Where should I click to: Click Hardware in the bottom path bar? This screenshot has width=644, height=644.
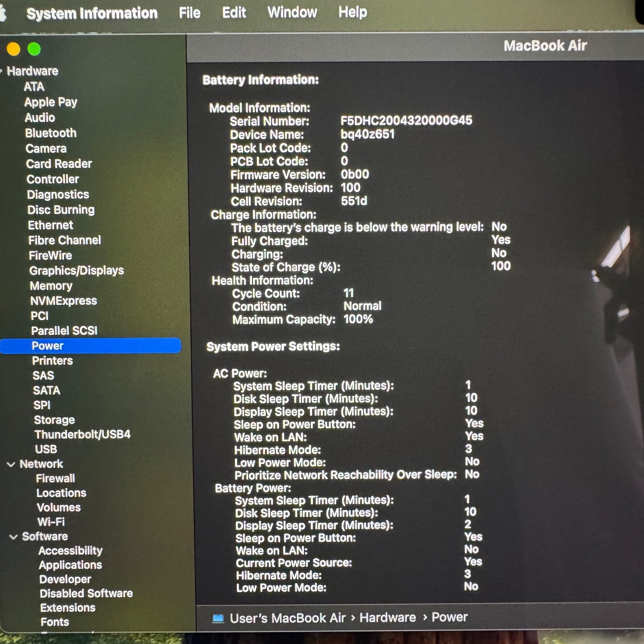(387, 617)
